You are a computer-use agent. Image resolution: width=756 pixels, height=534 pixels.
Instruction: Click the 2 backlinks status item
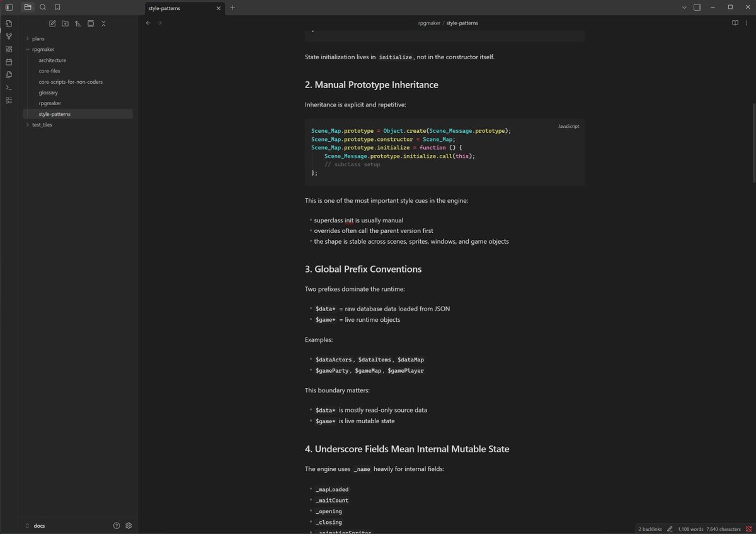[650, 529]
